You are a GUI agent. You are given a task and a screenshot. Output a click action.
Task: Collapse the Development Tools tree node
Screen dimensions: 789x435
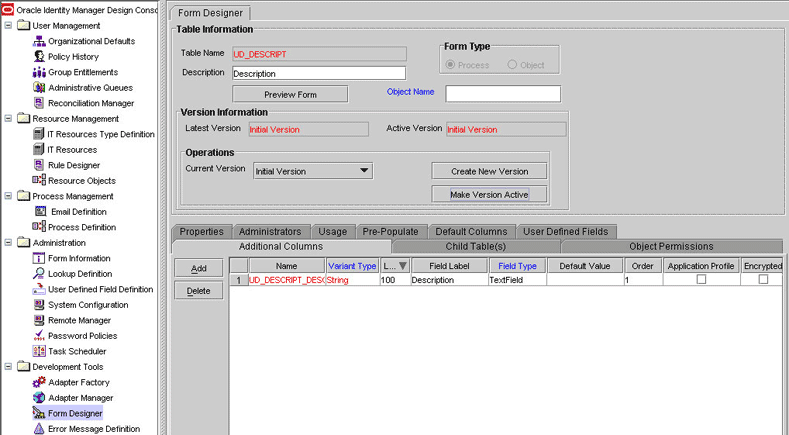8,367
